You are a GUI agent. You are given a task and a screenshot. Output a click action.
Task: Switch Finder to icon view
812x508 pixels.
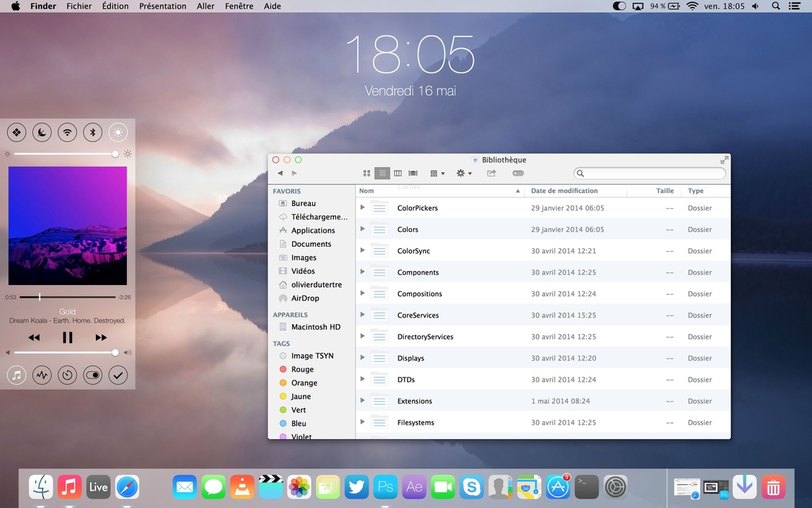click(367, 174)
